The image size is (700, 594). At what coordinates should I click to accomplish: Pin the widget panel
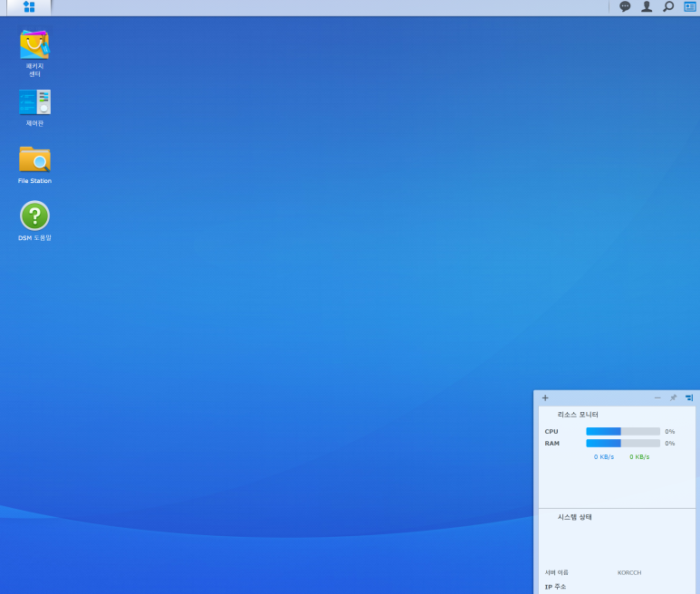click(x=673, y=398)
